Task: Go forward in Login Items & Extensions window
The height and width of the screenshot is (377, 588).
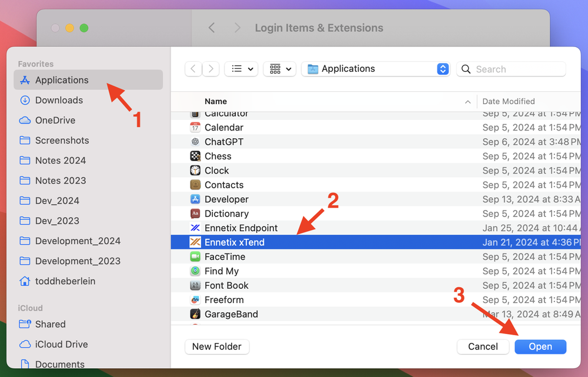Action: tap(237, 28)
